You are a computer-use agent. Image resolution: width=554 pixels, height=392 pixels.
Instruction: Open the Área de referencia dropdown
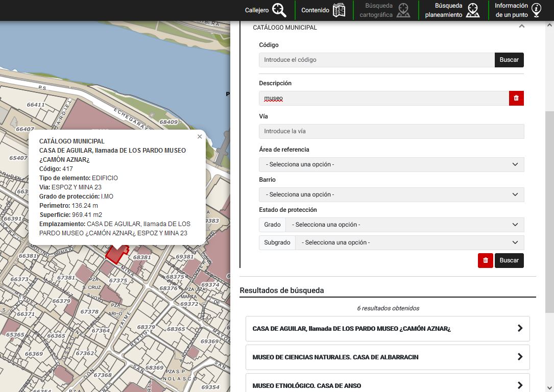click(x=391, y=164)
